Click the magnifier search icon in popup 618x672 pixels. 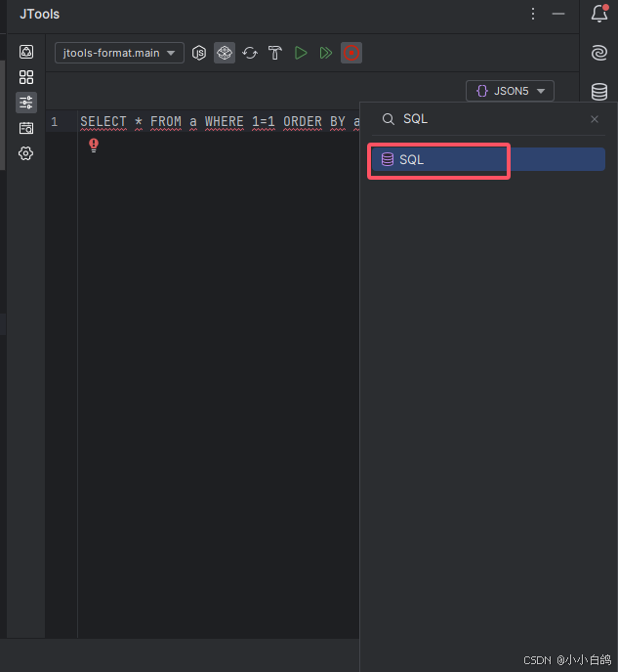388,119
